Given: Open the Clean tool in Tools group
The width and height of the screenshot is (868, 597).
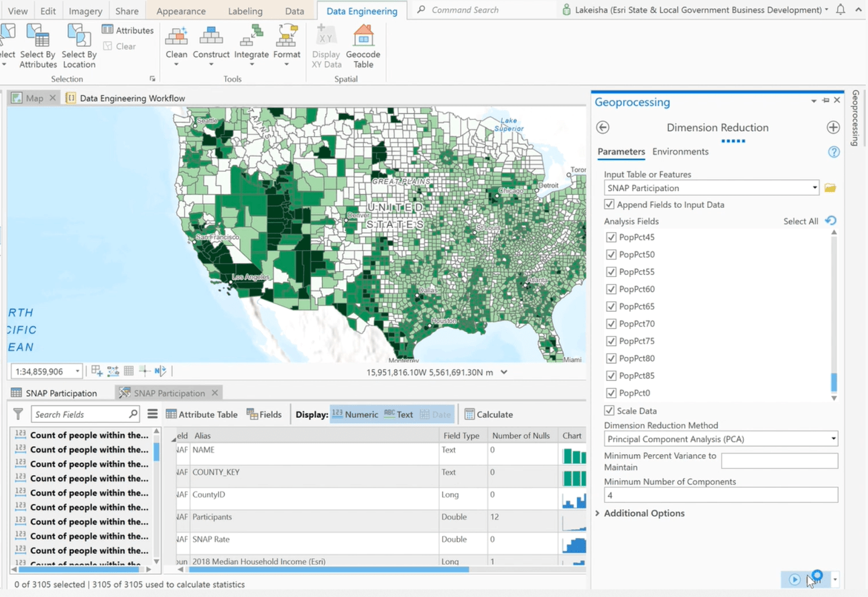Looking at the screenshot, I should pyautogui.click(x=176, y=44).
